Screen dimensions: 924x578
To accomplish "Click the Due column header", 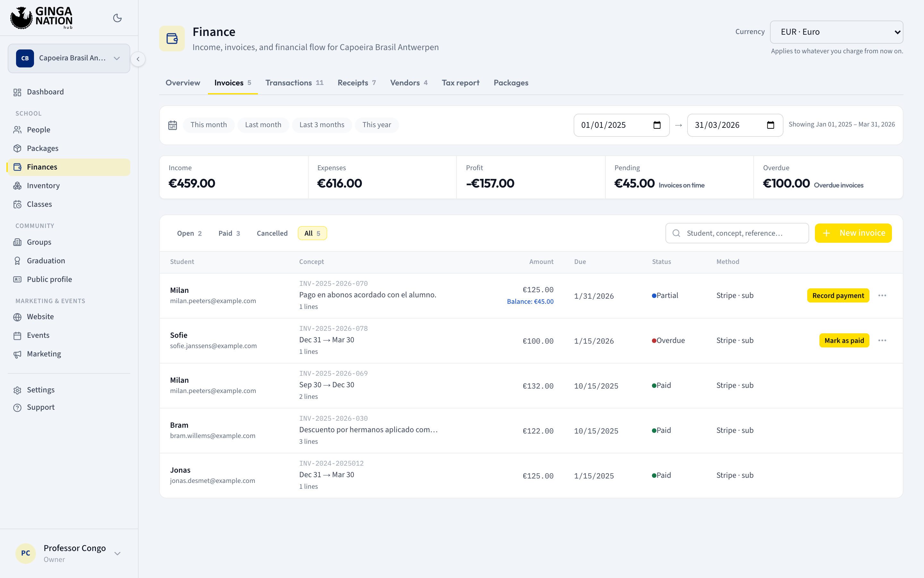I will (x=580, y=261).
